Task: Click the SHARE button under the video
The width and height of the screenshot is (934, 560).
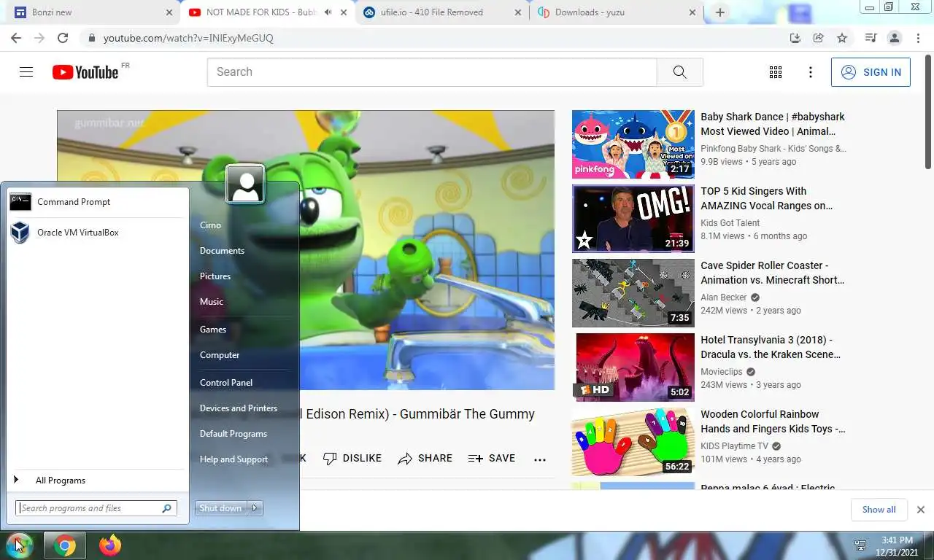Action: click(x=425, y=459)
